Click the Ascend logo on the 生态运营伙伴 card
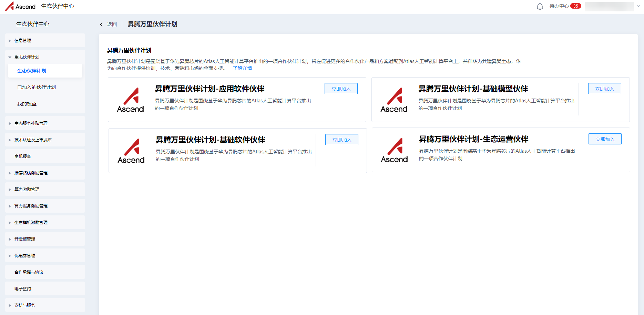644x315 pixels. click(x=394, y=150)
